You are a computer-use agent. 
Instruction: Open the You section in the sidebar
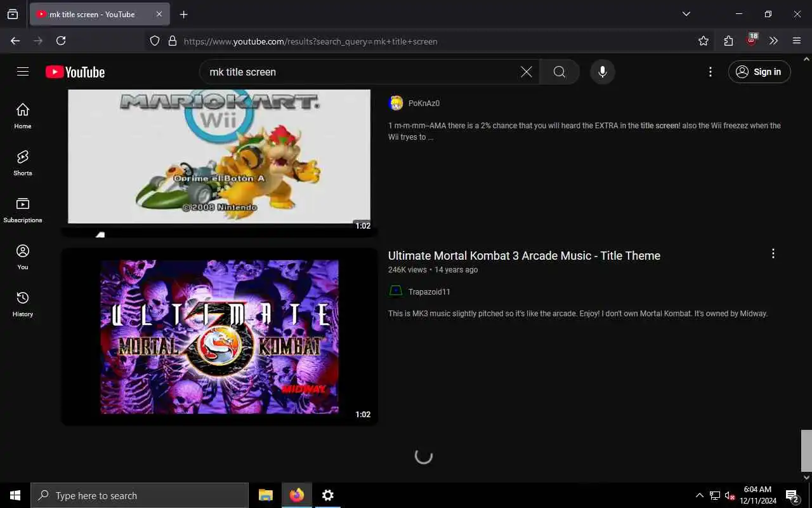point(23,257)
